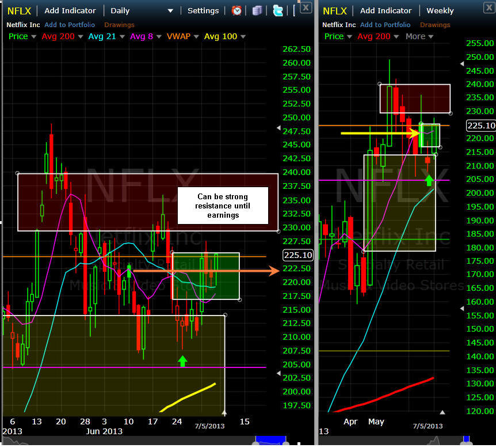This screenshot has width=496, height=448.
Task: Click NFLX ticker symbol in Daily chart
Action: point(19,11)
